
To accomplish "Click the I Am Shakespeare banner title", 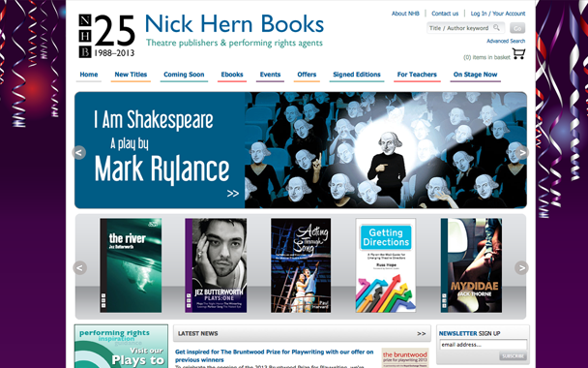I will (x=154, y=120).
